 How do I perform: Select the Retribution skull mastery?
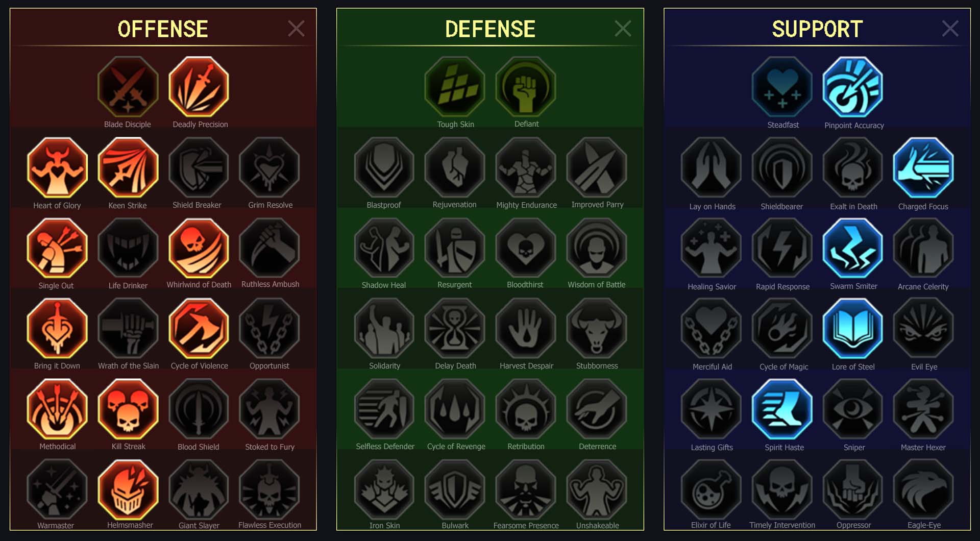coord(526,409)
